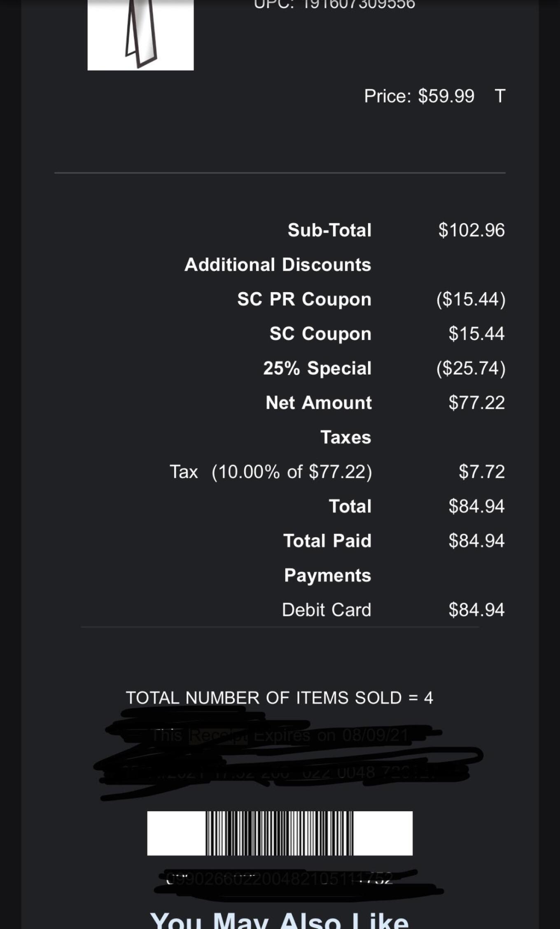Screen dimensions: 560x929
Task: Tap the mirror product thumbnail image
Action: pyautogui.click(x=140, y=35)
